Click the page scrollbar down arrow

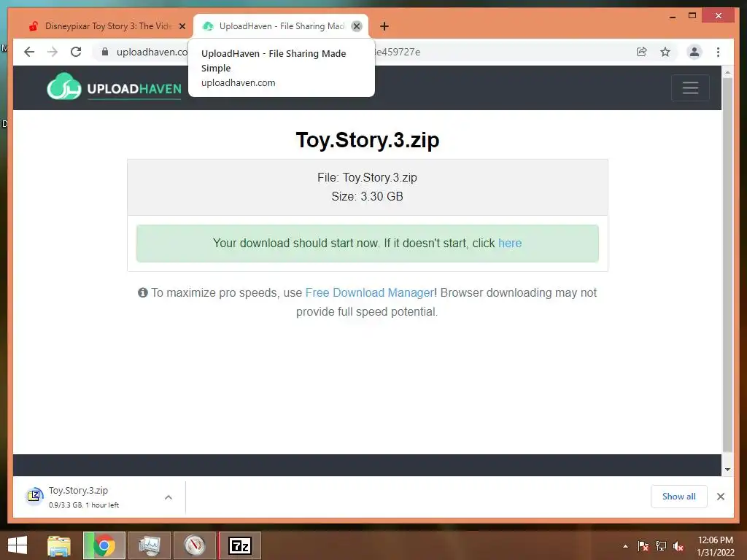(727, 469)
